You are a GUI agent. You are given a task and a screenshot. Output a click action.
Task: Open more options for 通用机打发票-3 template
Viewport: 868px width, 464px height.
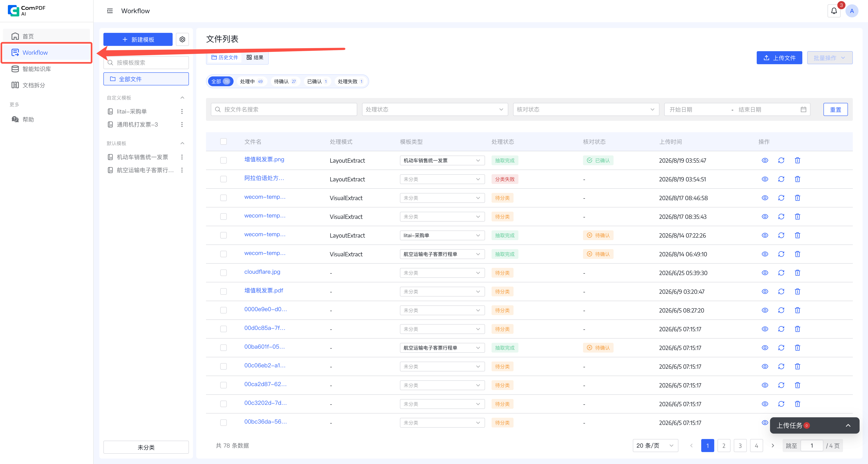pyautogui.click(x=182, y=125)
